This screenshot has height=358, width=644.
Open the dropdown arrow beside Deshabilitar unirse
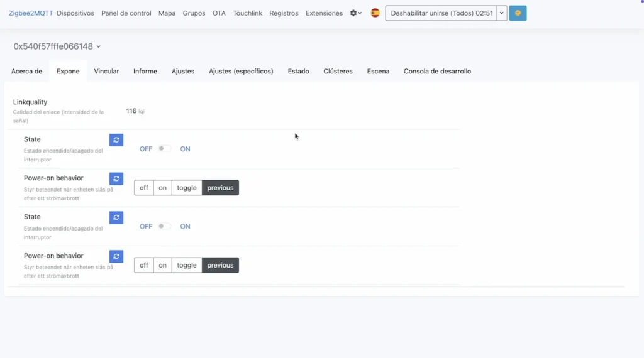[x=501, y=13]
